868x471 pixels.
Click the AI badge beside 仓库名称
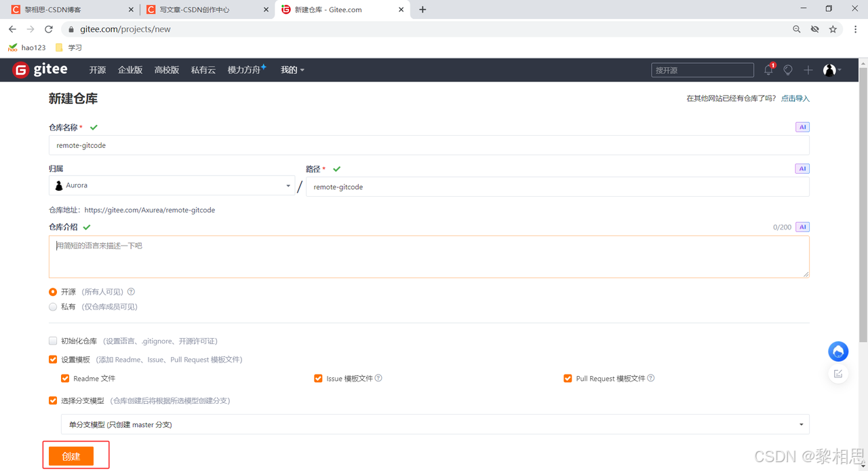point(802,127)
